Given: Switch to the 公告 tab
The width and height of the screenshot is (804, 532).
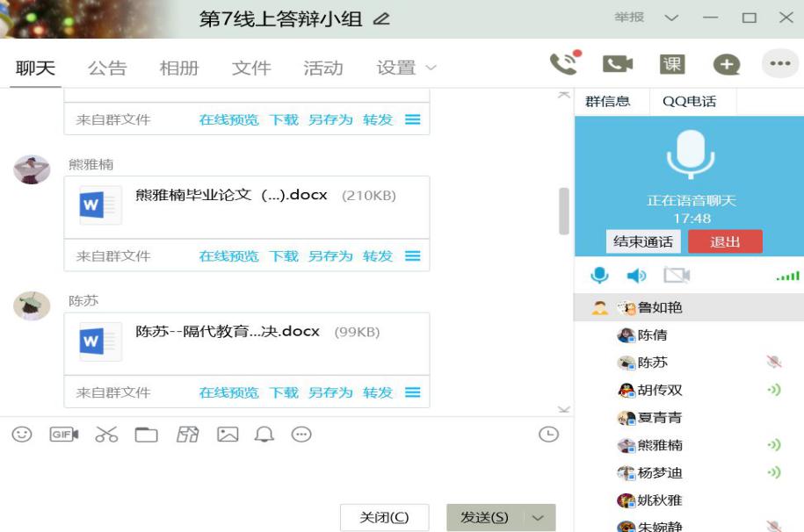Looking at the screenshot, I should coord(107,68).
